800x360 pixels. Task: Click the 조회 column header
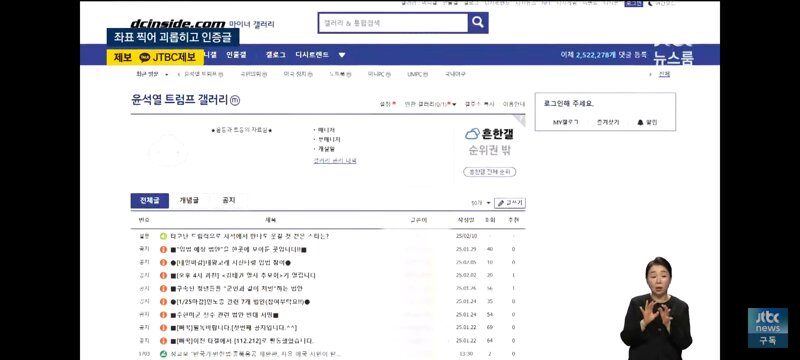490,220
